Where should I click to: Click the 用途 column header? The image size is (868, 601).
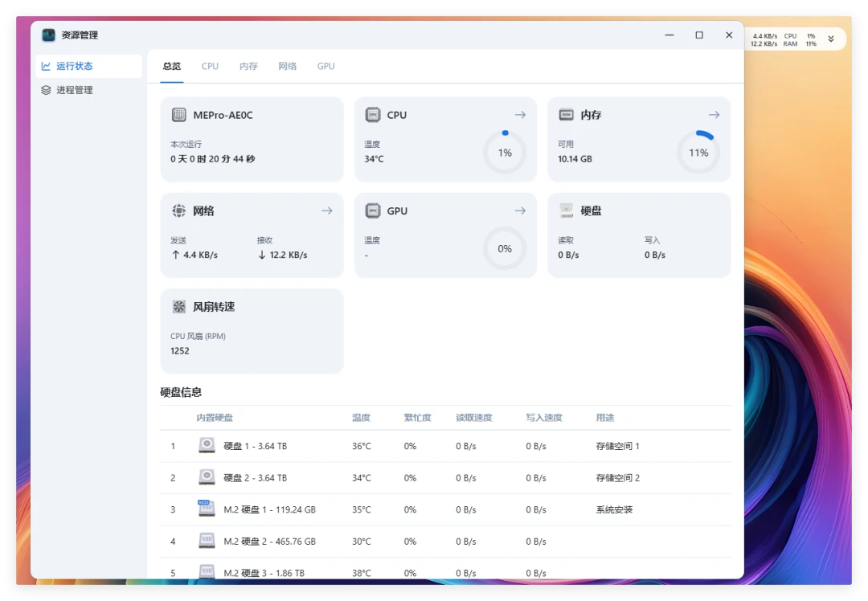(x=605, y=417)
